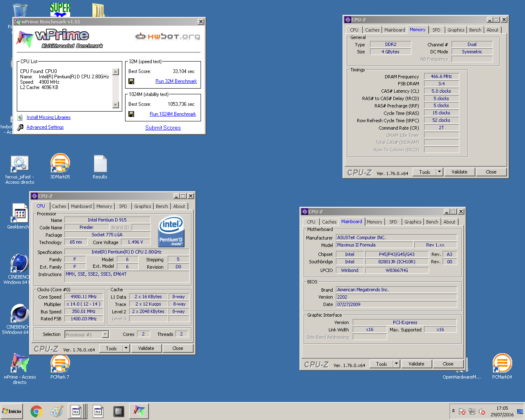Click Close button in CPU-Z Memory window

[x=491, y=172]
